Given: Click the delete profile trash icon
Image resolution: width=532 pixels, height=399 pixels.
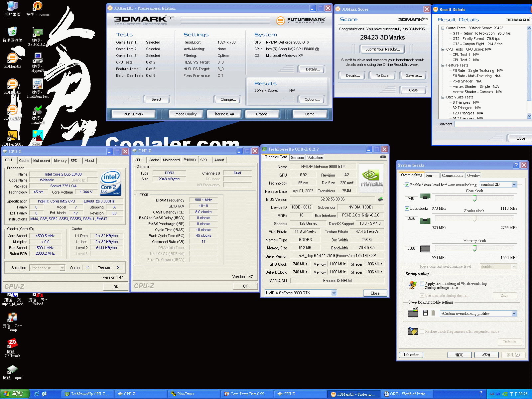Looking at the screenshot, I should (x=433, y=313).
